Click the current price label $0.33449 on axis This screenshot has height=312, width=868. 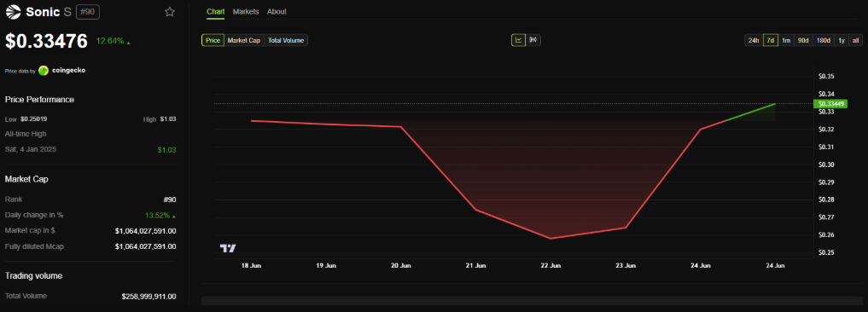click(x=830, y=103)
